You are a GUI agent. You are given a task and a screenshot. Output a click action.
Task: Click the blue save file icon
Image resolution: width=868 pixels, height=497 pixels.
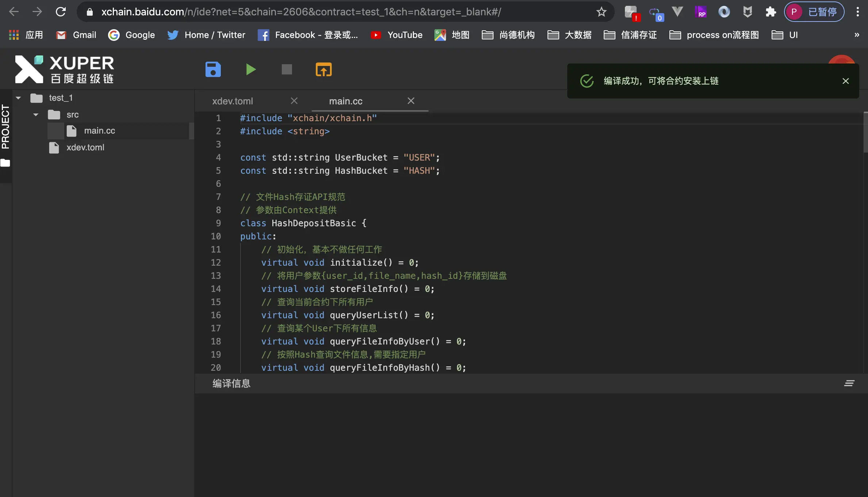(x=213, y=69)
